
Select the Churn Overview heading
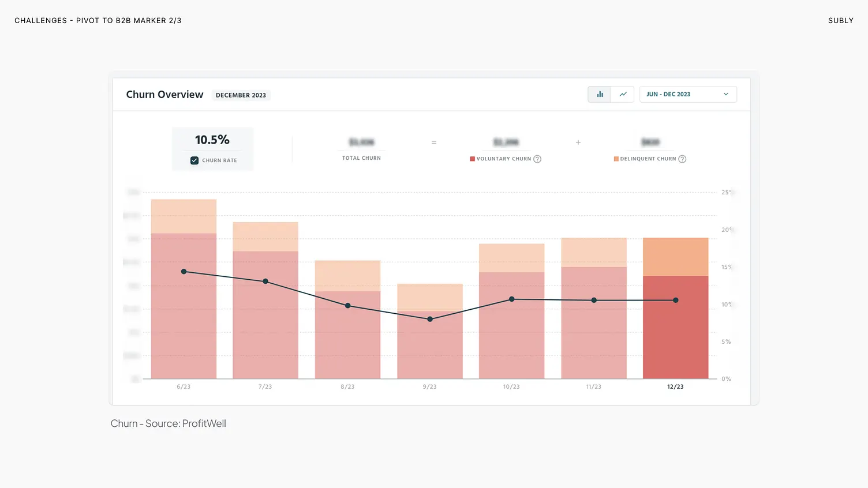coord(164,94)
